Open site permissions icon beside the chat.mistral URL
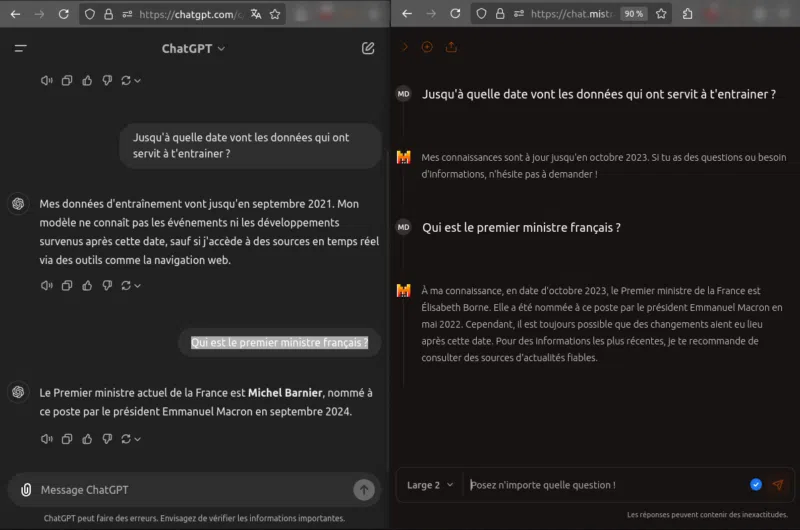The image size is (800, 530). coord(519,14)
